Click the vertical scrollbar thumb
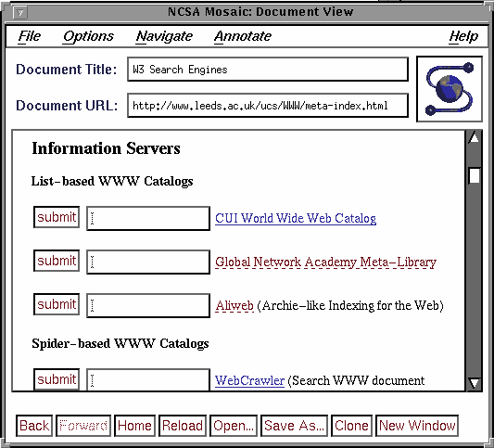This screenshot has height=448, width=494. (x=475, y=176)
